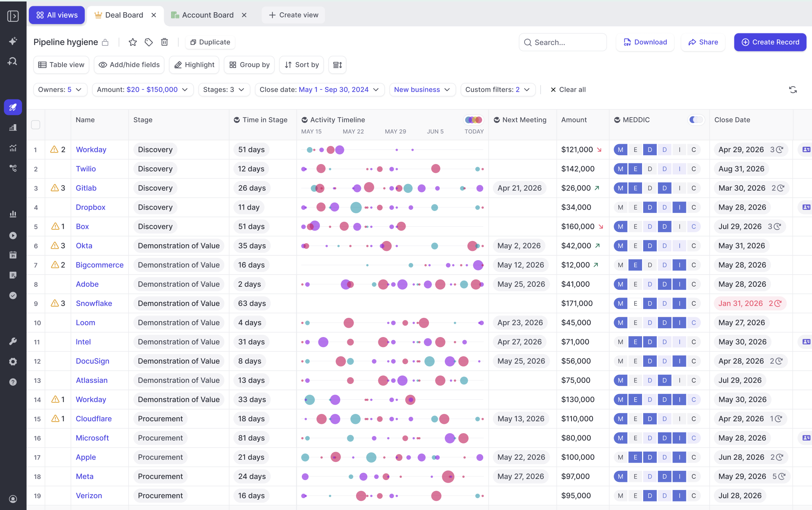Click the Create view tab button
The height and width of the screenshot is (510, 812).
point(294,15)
